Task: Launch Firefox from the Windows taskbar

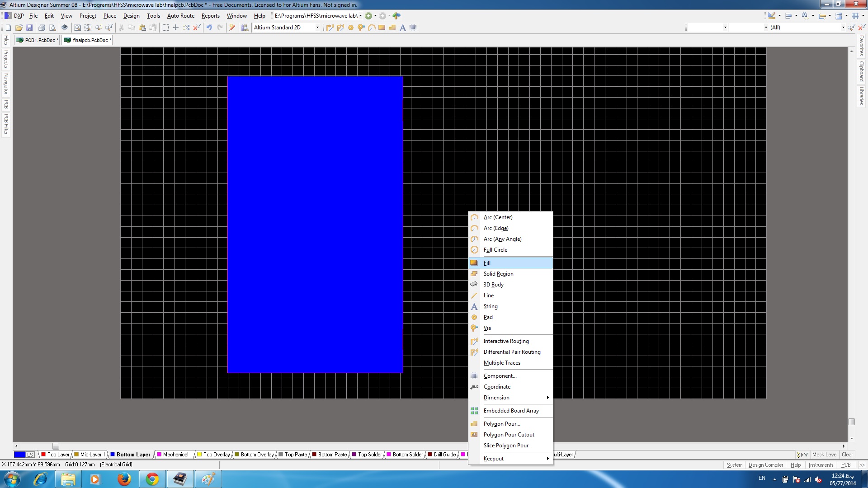Action: 124,479
